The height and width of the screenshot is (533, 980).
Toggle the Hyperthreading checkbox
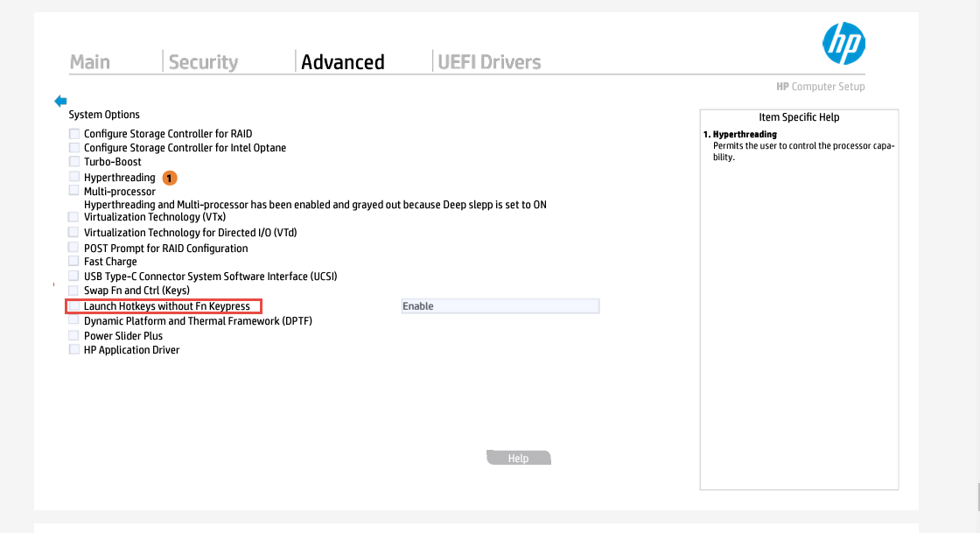coord(74,177)
